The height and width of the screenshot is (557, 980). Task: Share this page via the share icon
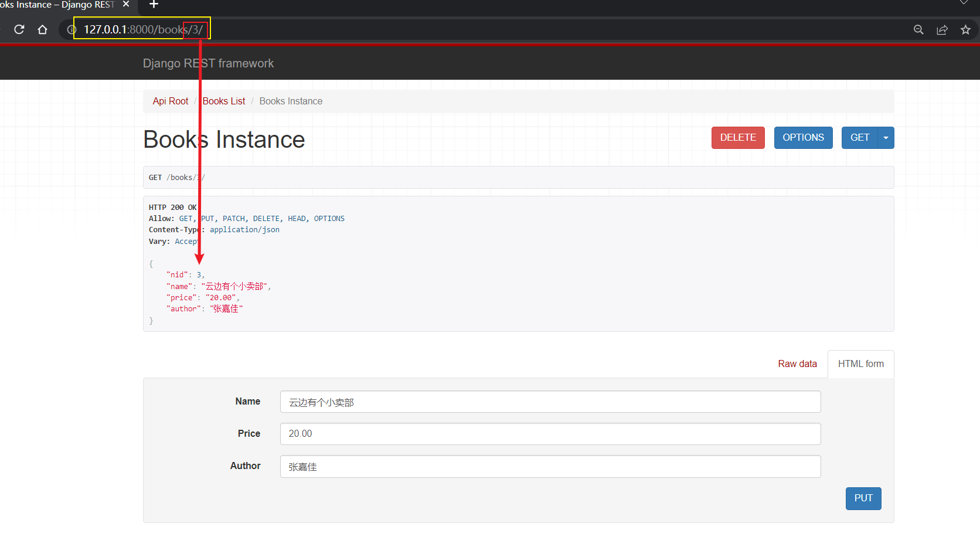[942, 29]
